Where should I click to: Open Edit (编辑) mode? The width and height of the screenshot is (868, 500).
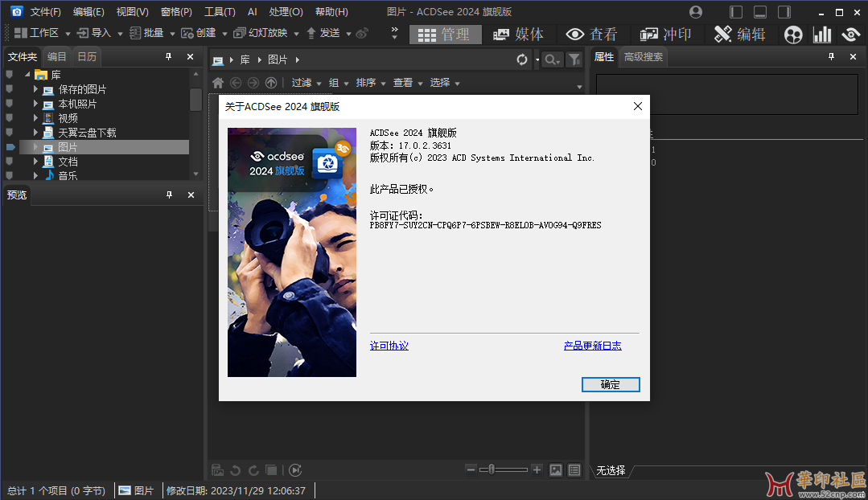click(740, 35)
